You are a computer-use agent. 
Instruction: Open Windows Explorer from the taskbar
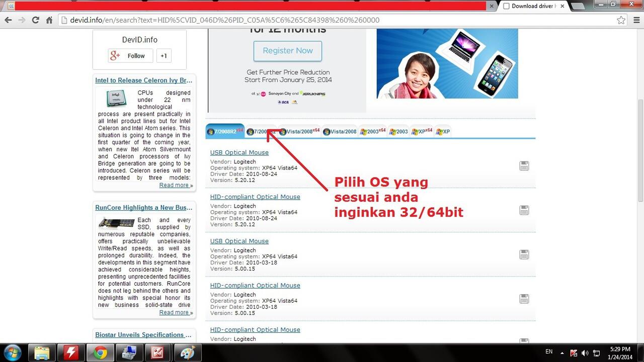(42, 352)
